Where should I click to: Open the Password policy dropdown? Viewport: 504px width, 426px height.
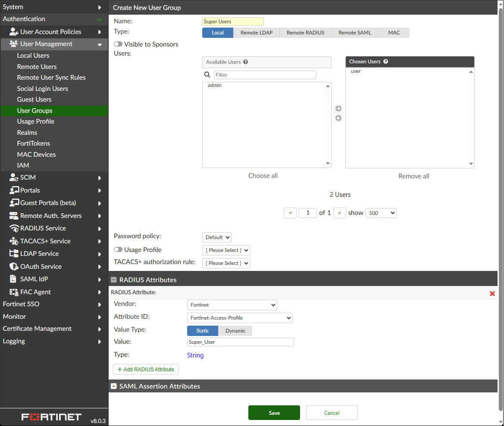tap(216, 237)
